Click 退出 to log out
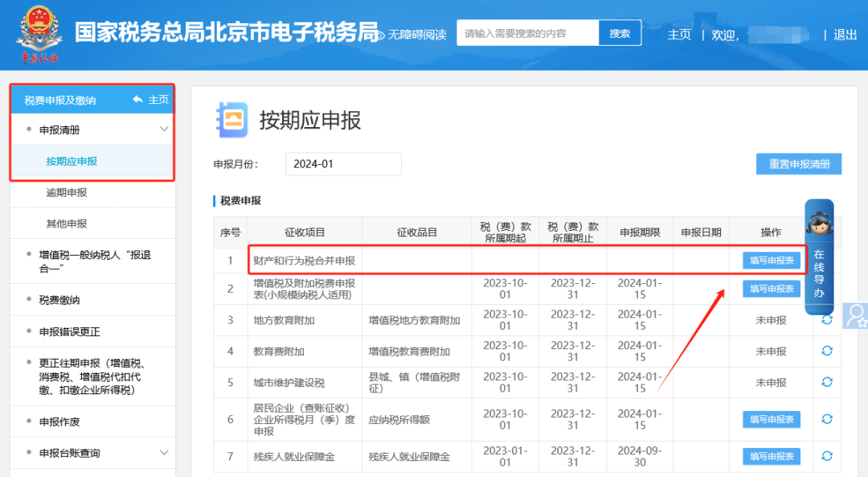The width and height of the screenshot is (868, 477). coord(845,35)
